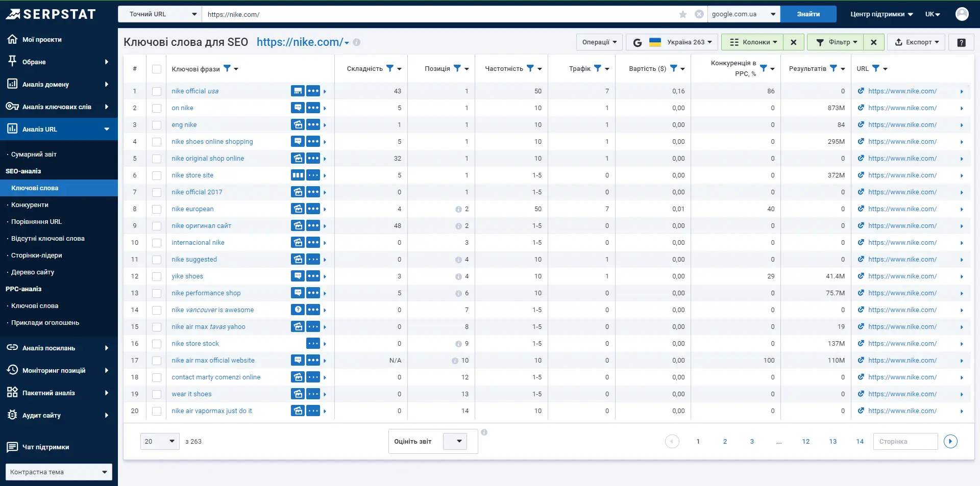Open the Контрастна тема theme dropdown
This screenshot has width=980, height=486.
pyautogui.click(x=59, y=472)
